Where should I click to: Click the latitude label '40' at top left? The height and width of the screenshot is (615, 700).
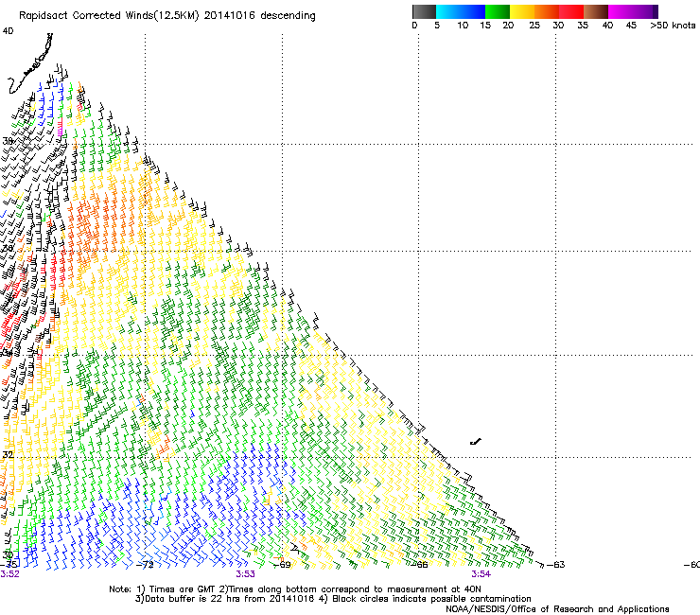[8, 31]
